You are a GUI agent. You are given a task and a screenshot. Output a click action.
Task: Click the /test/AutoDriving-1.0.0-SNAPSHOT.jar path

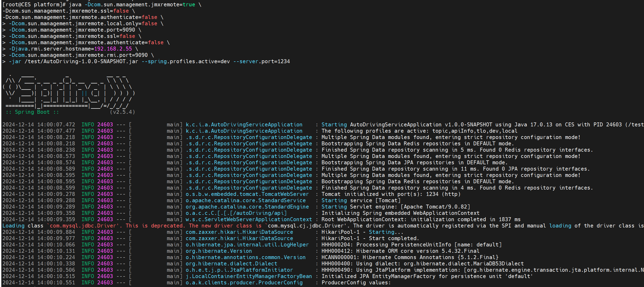pyautogui.click(x=81, y=61)
